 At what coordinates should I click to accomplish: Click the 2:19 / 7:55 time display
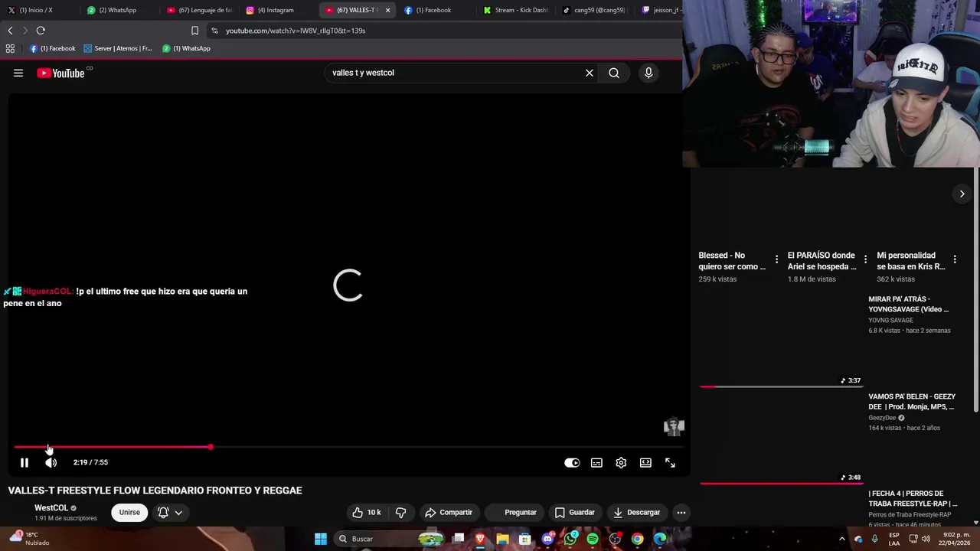[90, 462]
